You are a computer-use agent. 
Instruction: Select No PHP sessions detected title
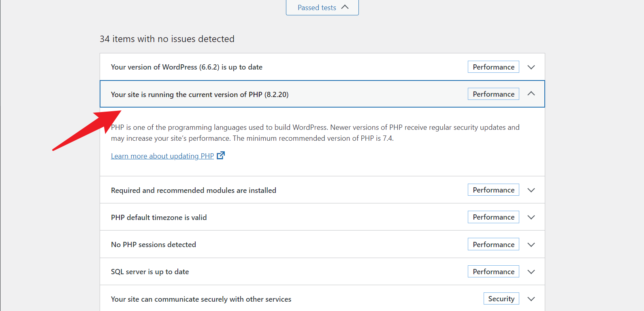pyautogui.click(x=154, y=245)
